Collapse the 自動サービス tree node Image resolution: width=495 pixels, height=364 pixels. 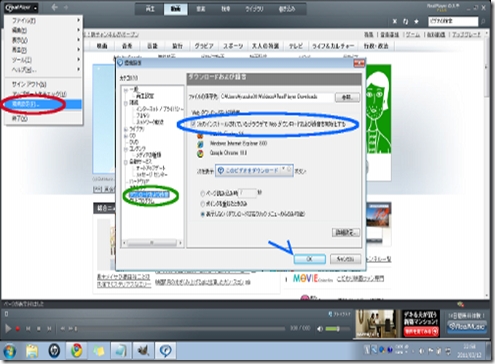(x=126, y=162)
